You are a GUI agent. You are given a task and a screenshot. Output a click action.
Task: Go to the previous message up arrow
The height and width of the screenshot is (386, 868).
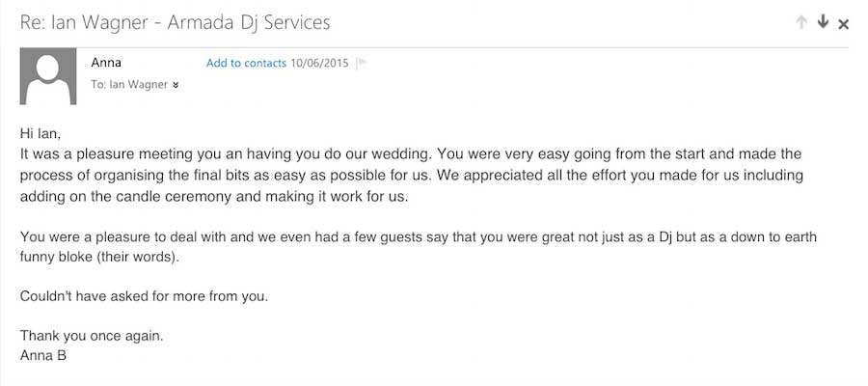(x=801, y=22)
